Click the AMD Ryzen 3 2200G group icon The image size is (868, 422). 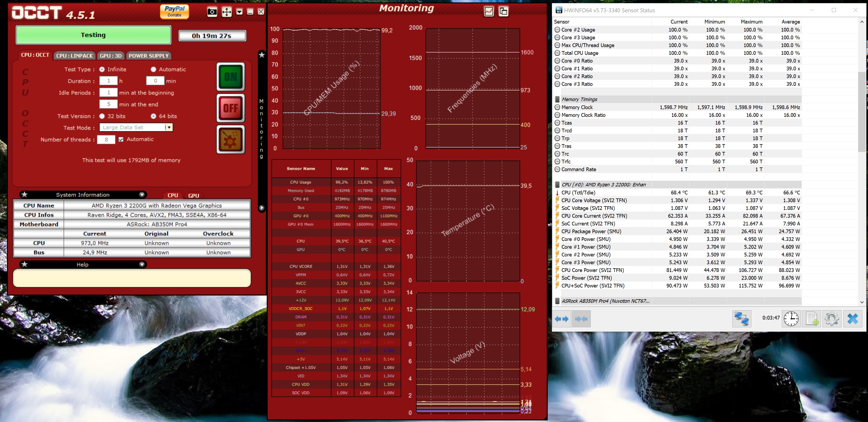point(557,185)
